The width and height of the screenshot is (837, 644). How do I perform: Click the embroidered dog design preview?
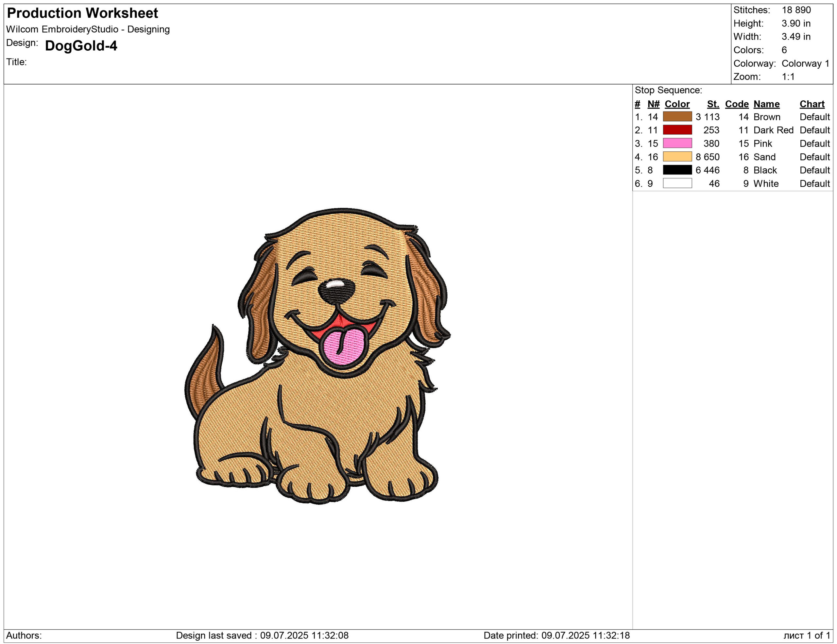point(318,356)
